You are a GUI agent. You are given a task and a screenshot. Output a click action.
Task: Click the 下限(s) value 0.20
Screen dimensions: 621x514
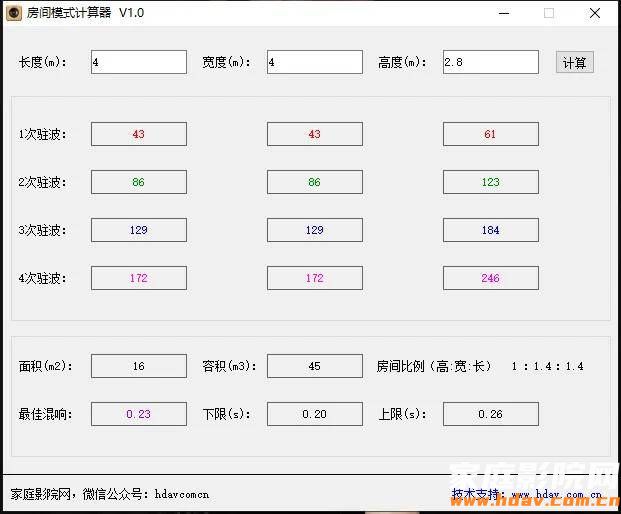tap(314, 414)
